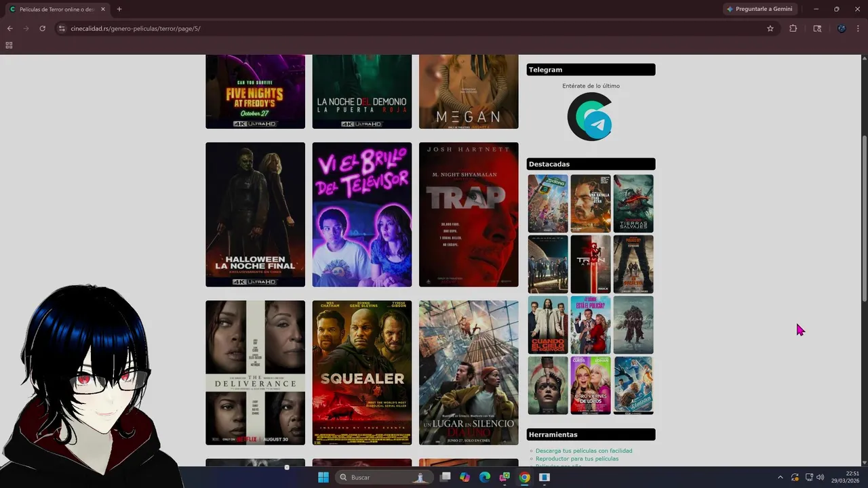Close the Películas de Terror tab
The width and height of the screenshot is (868, 488).
point(103,9)
